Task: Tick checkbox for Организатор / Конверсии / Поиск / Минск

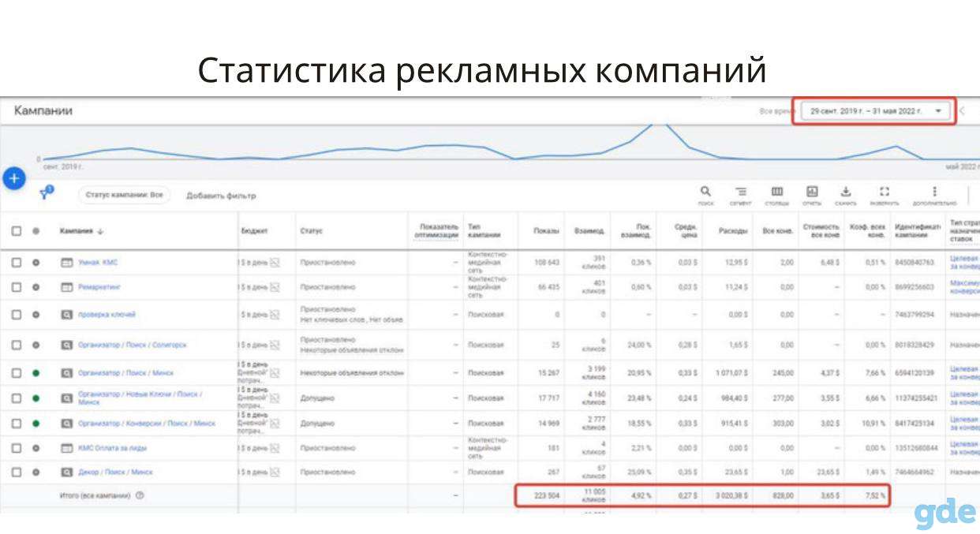Action: point(17,424)
